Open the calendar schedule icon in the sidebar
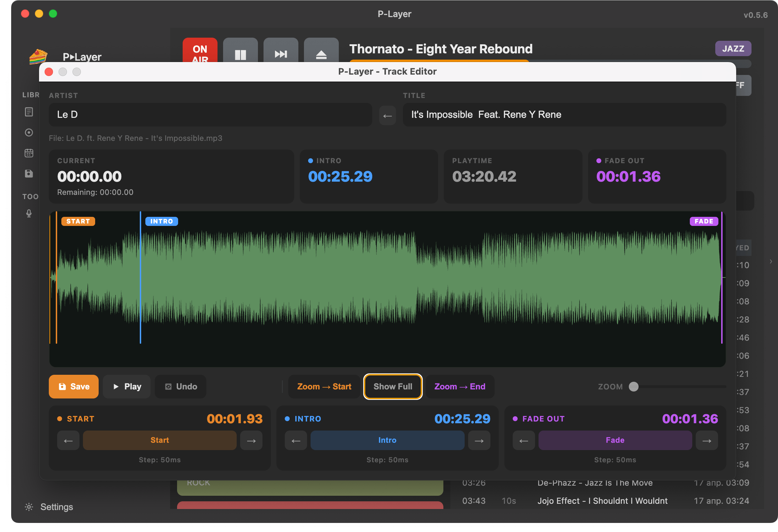 [29, 153]
